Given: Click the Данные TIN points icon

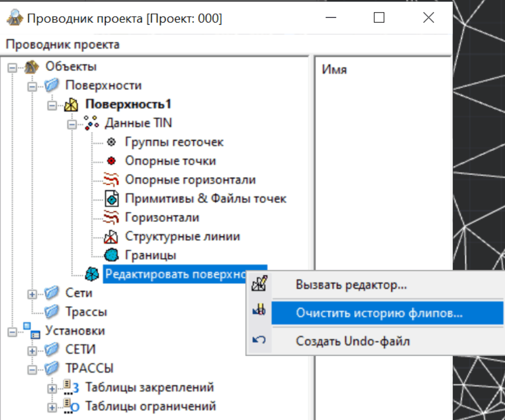Looking at the screenshot, I should point(91,123).
